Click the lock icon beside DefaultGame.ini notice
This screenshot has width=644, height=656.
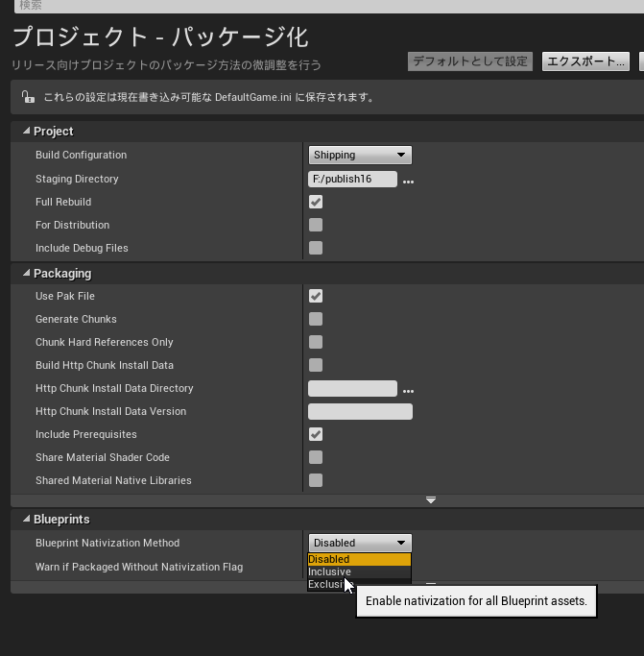(28, 97)
